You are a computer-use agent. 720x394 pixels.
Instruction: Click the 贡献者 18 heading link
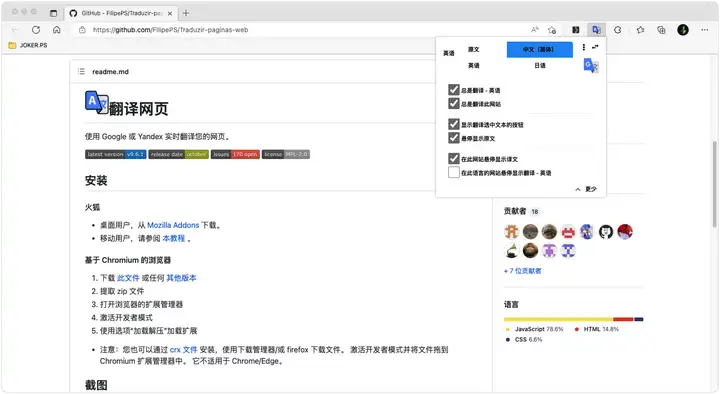pyautogui.click(x=522, y=211)
